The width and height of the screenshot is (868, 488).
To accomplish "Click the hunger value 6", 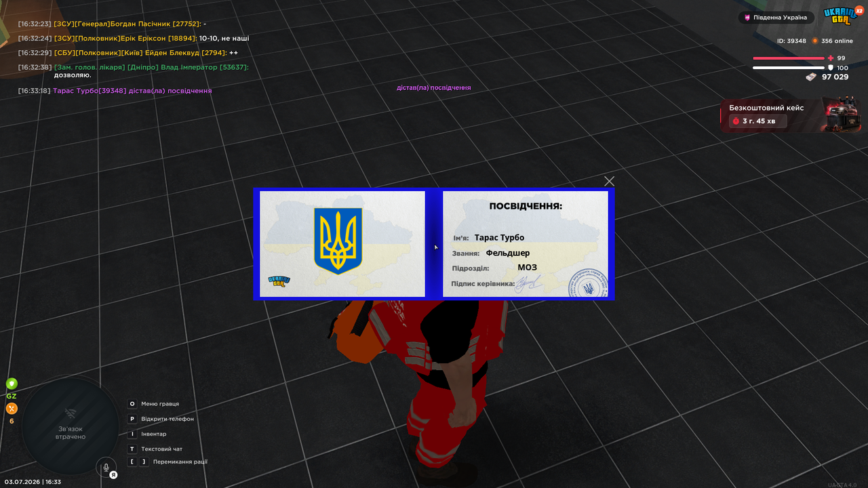I will [12, 421].
